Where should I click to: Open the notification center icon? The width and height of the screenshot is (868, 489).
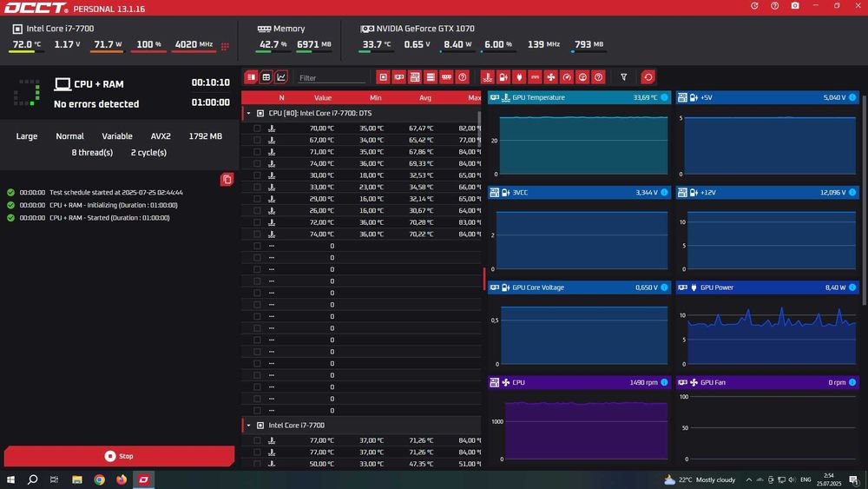pyautogui.click(x=853, y=479)
